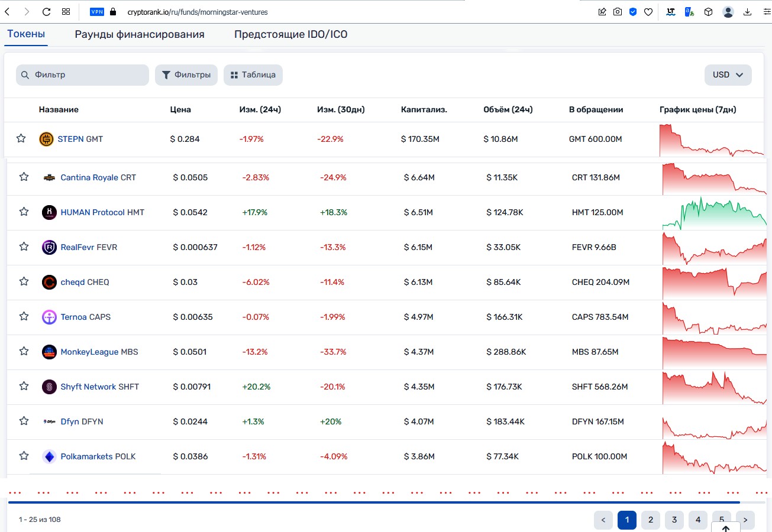Viewport: 772px width, 532px height.
Task: Click the cheqd logo icon
Action: pyautogui.click(x=49, y=282)
